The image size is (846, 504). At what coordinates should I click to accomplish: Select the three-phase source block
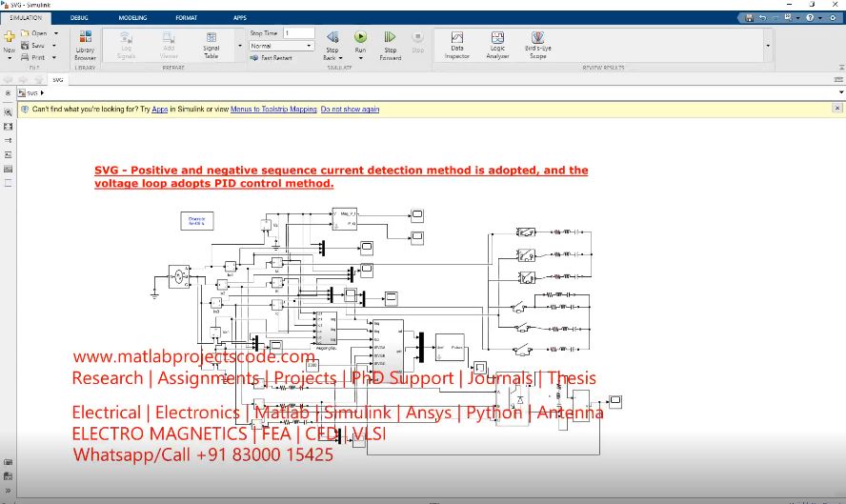point(179,277)
